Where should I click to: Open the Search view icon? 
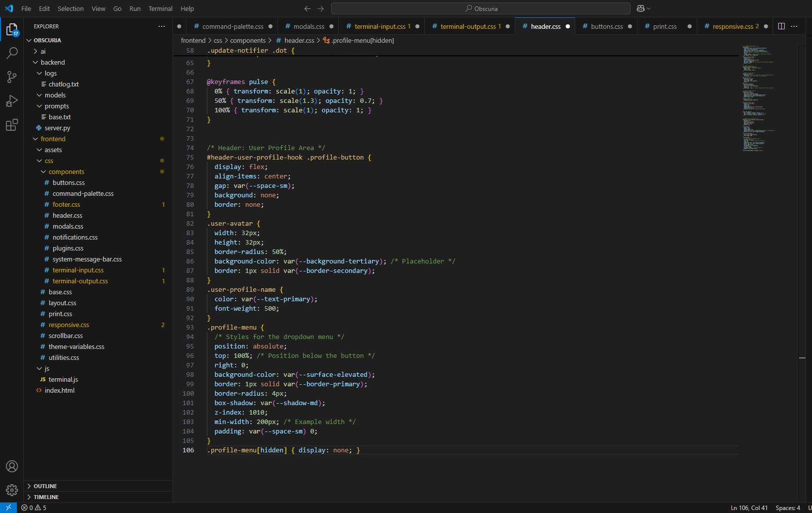coord(12,53)
